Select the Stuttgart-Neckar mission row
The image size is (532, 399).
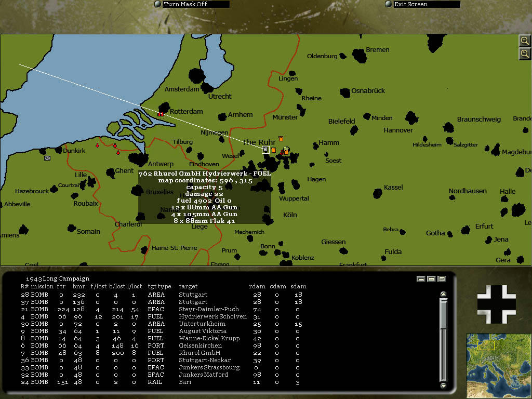(162, 361)
